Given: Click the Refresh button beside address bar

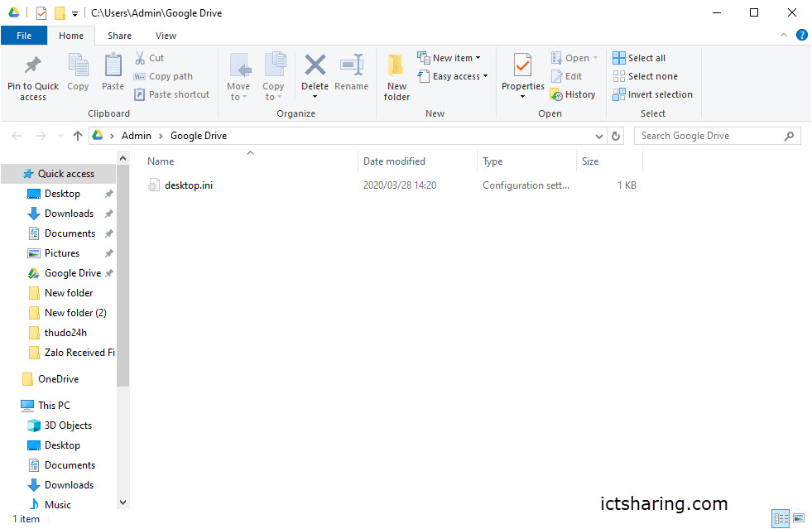Looking at the screenshot, I should (x=616, y=136).
